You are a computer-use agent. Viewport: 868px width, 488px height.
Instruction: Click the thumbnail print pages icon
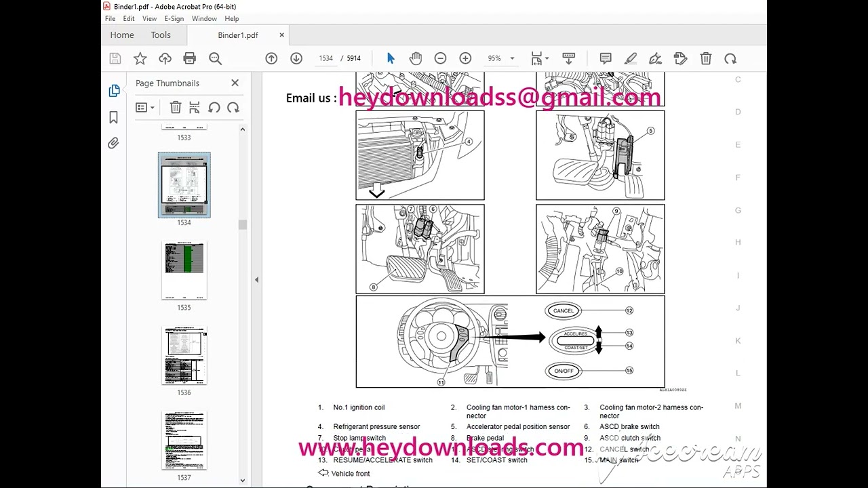(x=195, y=108)
